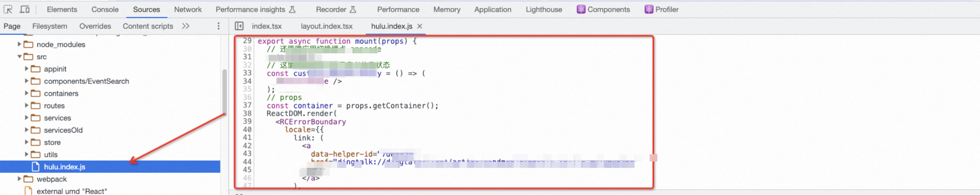Click the React Profiler panel icon

(x=649, y=9)
